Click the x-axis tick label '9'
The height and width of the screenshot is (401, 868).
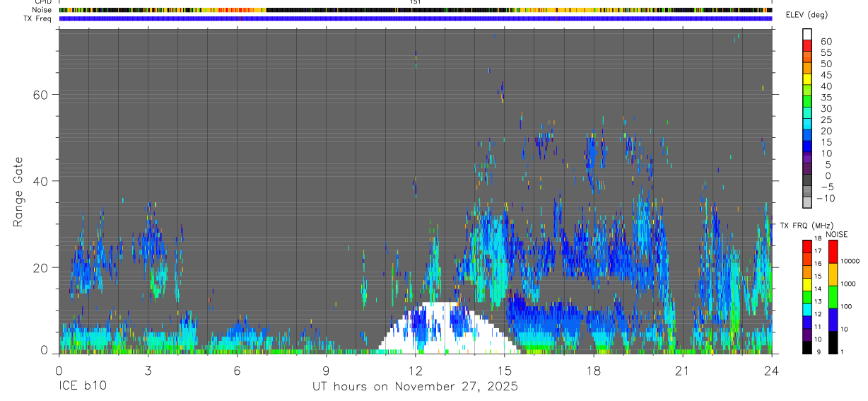[x=326, y=371]
